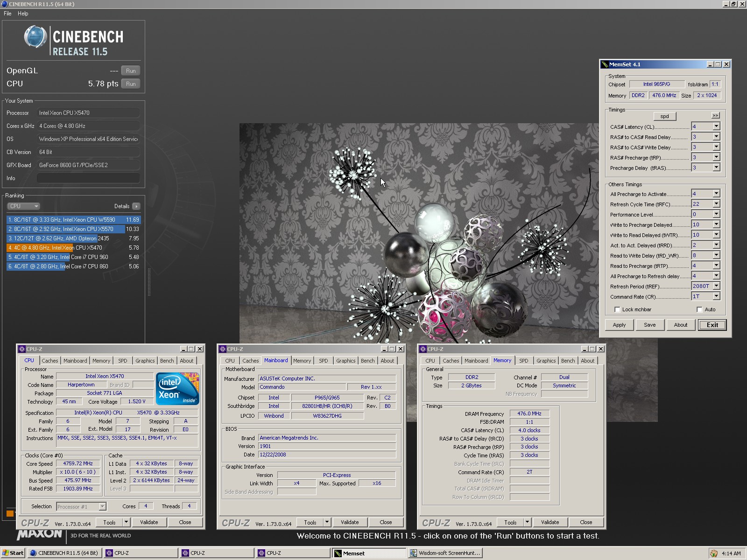
Task: Click the Details arrow button in Ranking
Action: pyautogui.click(x=136, y=206)
